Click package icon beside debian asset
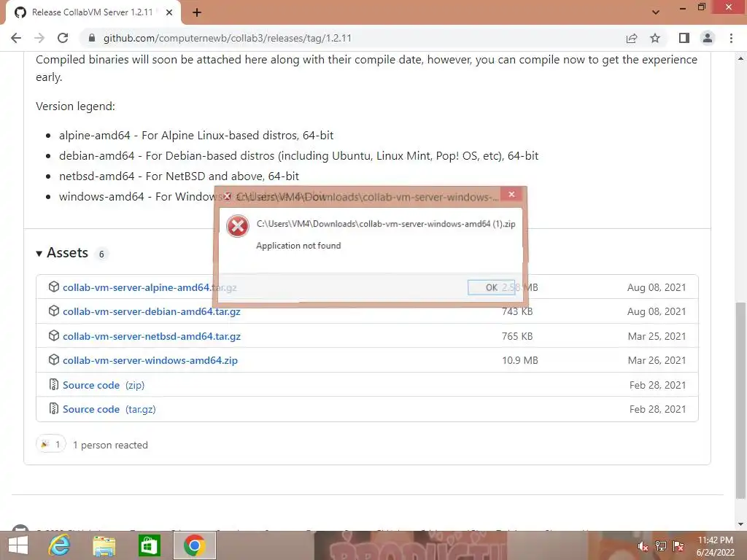The image size is (747, 560). pos(54,311)
